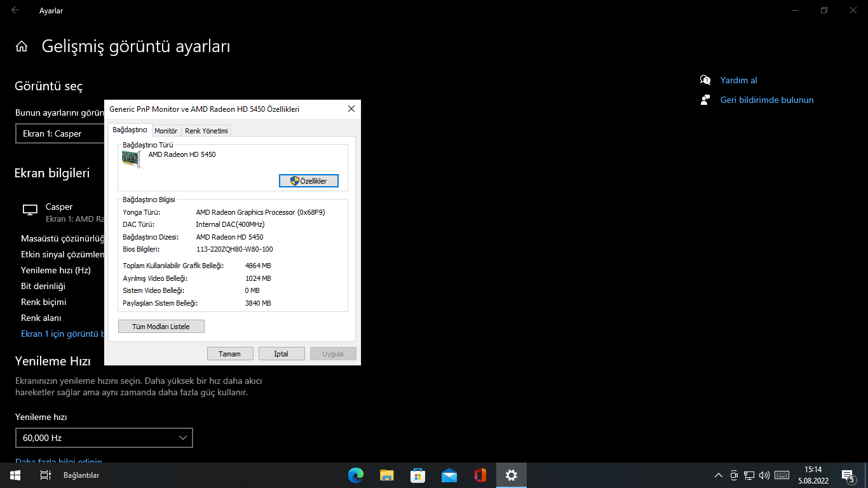Click the 3840 MB shared system memory value
Image resolution: width=868 pixels, height=488 pixels.
pos(258,303)
